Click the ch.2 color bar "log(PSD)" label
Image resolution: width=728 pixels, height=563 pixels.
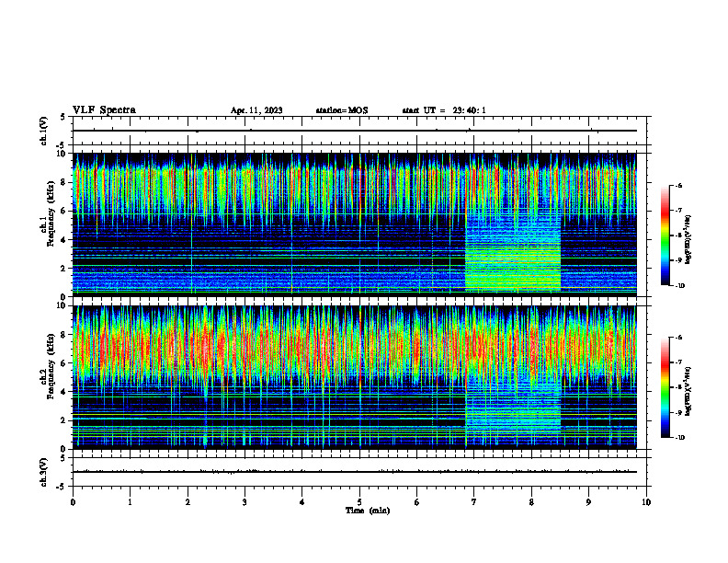pos(688,391)
